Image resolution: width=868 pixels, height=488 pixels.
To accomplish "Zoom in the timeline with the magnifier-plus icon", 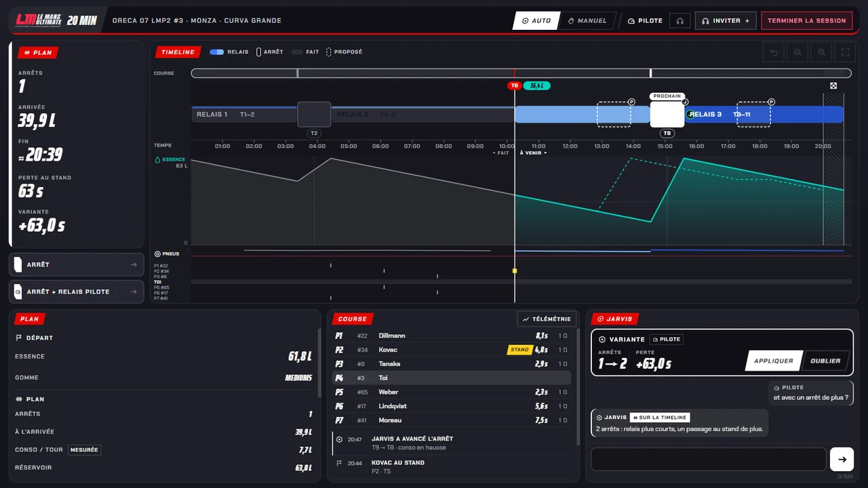I will (821, 52).
